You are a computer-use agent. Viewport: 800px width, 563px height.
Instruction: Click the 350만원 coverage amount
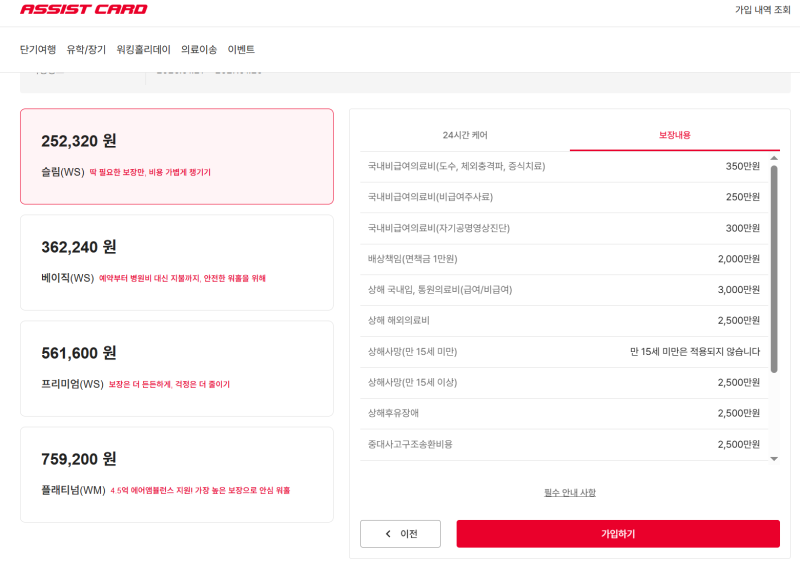(743, 166)
